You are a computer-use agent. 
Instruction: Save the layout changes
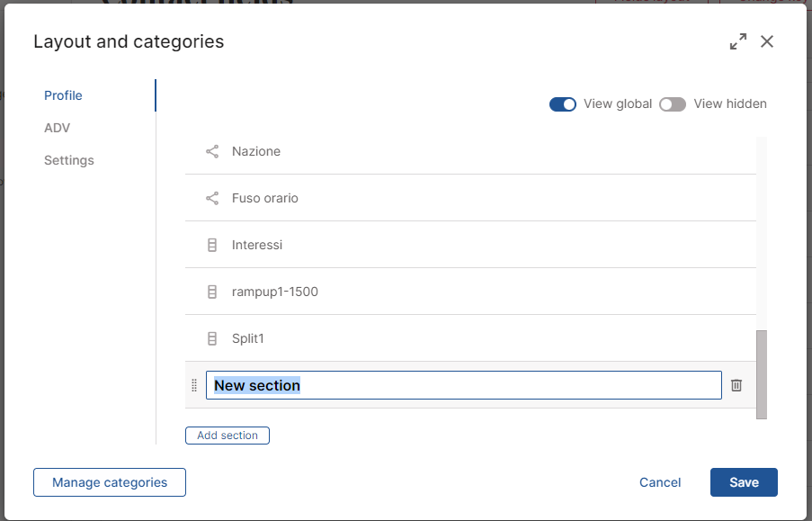pos(744,482)
